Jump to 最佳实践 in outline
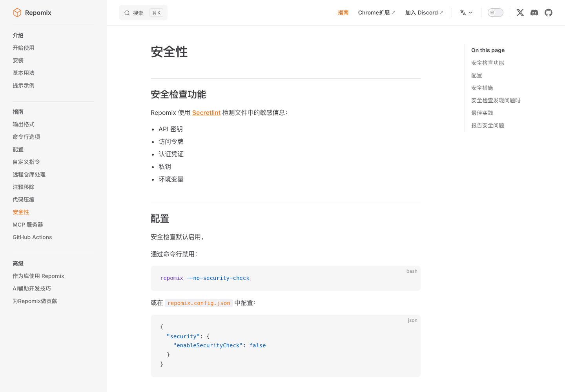Screen dimensions: 565x392 point(482,113)
